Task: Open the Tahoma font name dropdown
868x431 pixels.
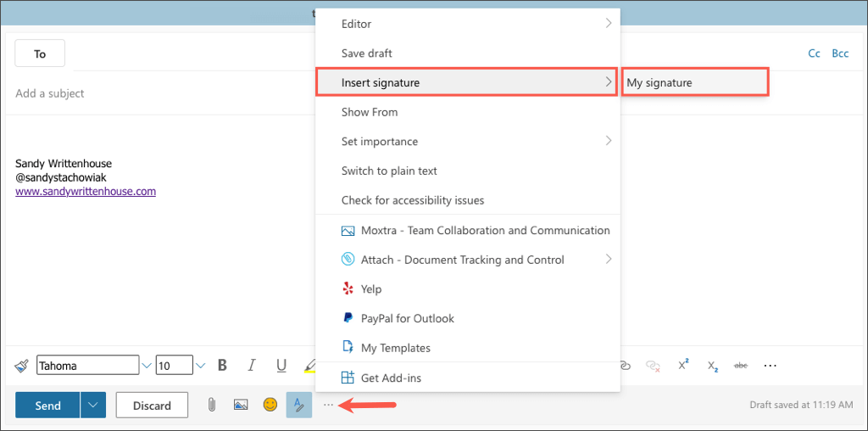Action: tap(147, 366)
